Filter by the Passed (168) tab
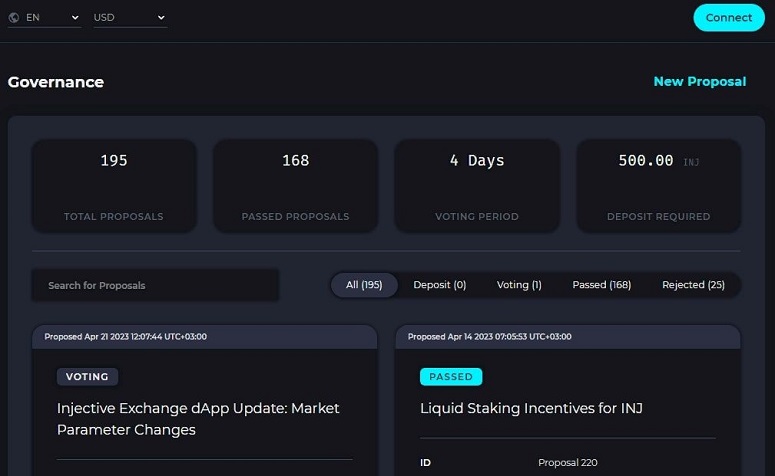Viewport: 775px width, 476px height. click(x=601, y=285)
